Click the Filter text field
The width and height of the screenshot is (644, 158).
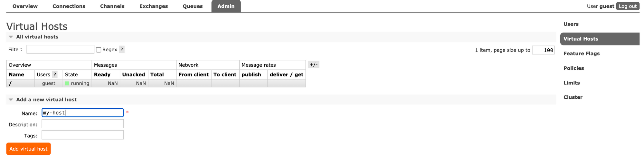click(x=60, y=49)
